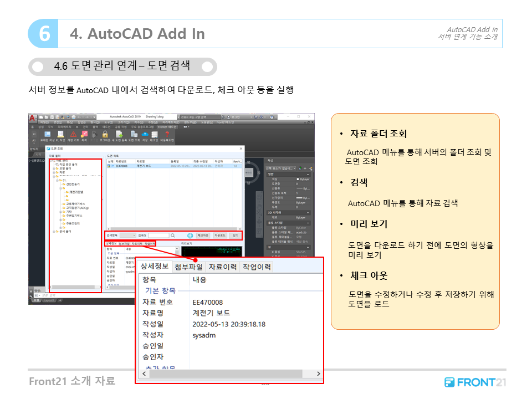Click the right scroll arrow in enlarged detail view
This screenshot has height=399, width=532.
(318, 374)
